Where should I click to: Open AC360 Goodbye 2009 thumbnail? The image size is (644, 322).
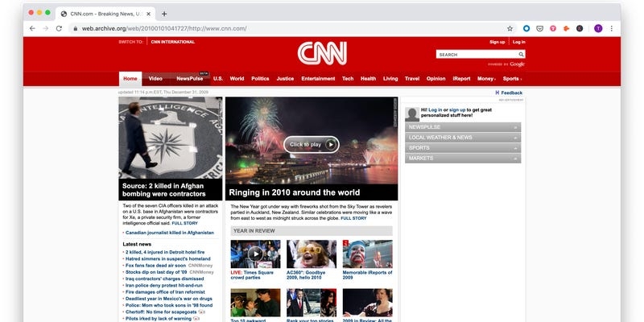(312, 254)
